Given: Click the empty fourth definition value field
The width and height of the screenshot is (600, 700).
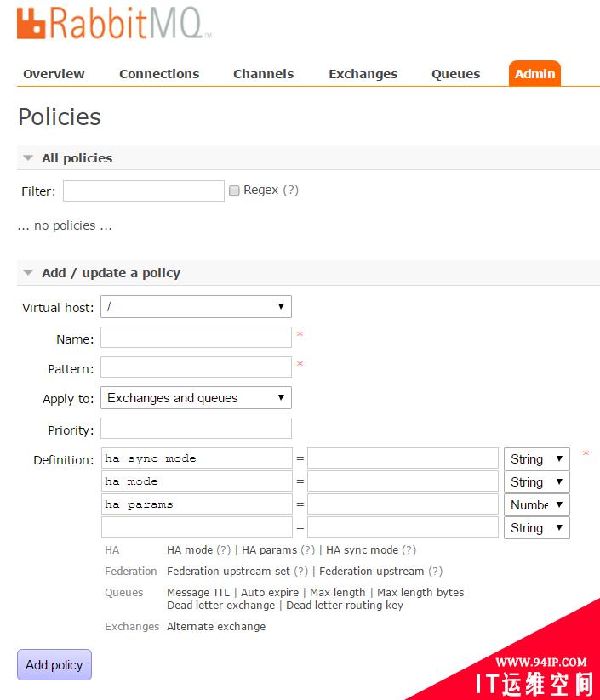Looking at the screenshot, I should 403,527.
